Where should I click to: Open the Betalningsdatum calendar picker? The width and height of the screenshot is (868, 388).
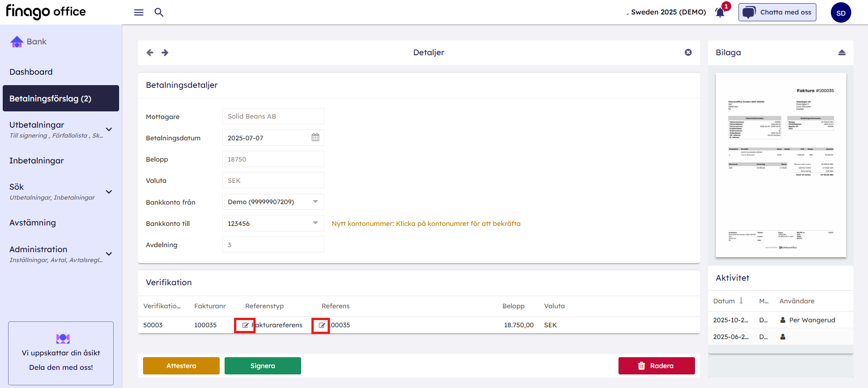click(315, 138)
